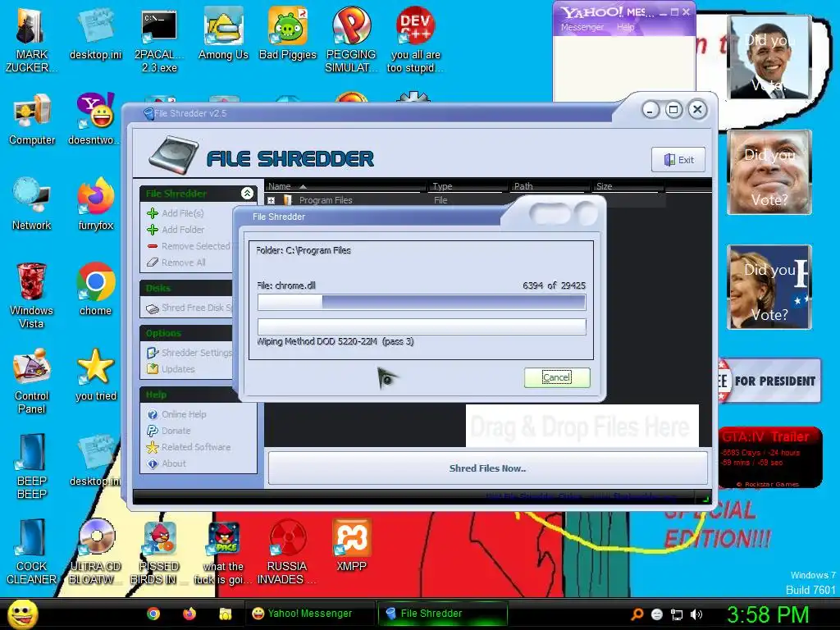Screen dimensions: 840x630
Task: Click the Donate link
Action: click(x=169, y=431)
